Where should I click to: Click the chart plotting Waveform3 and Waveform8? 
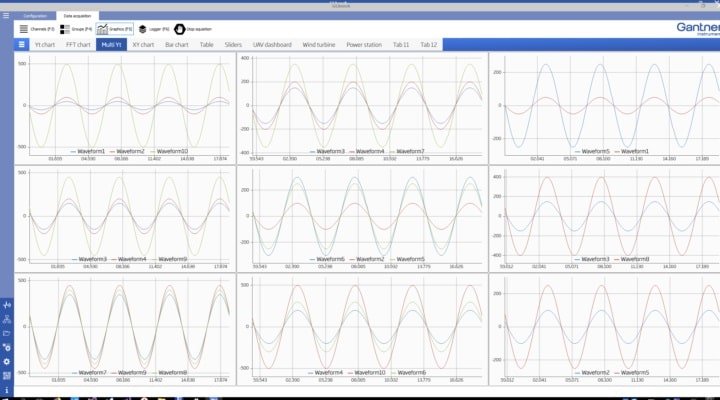point(605,219)
